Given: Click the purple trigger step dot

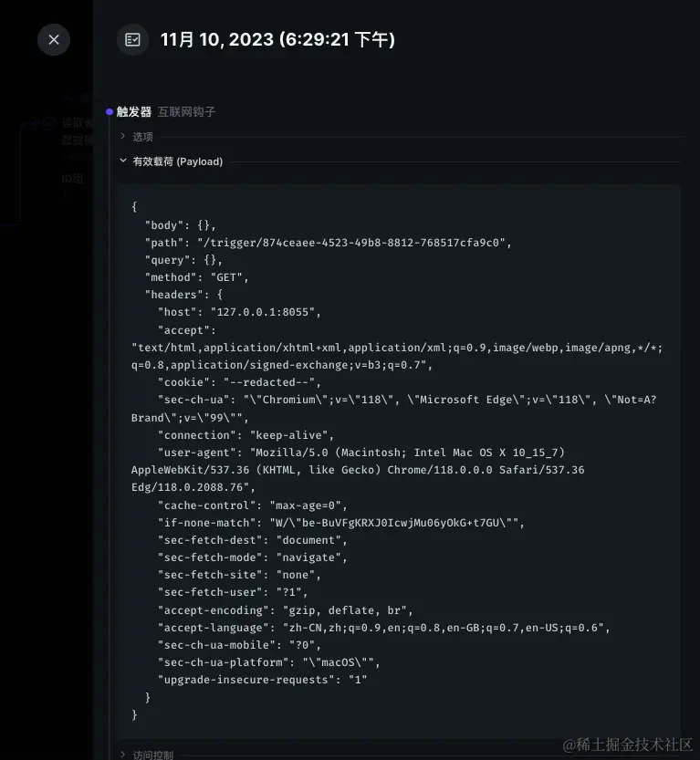Looking at the screenshot, I should [110, 112].
